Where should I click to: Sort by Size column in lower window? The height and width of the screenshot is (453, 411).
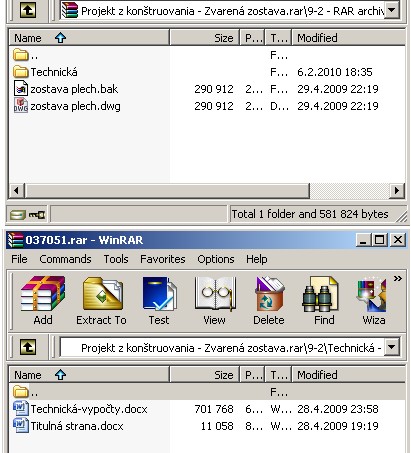pyautogui.click(x=204, y=375)
